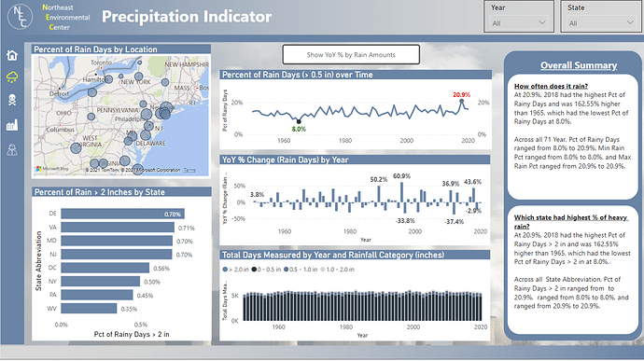
Task: Select the DC bar in state chart
Action: coord(105,268)
